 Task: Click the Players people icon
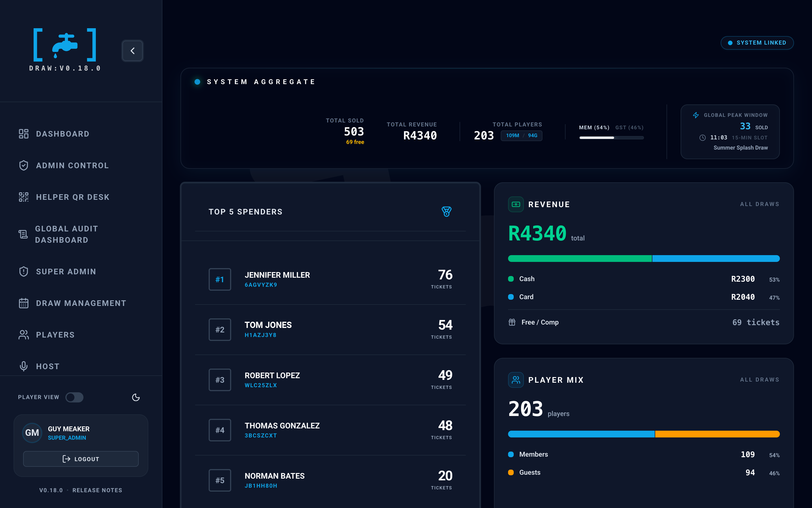point(23,335)
